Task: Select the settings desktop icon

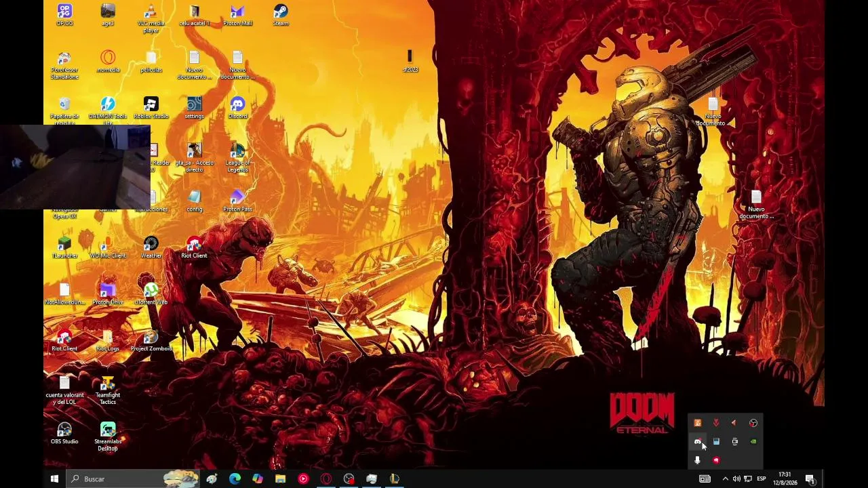Action: click(195, 108)
